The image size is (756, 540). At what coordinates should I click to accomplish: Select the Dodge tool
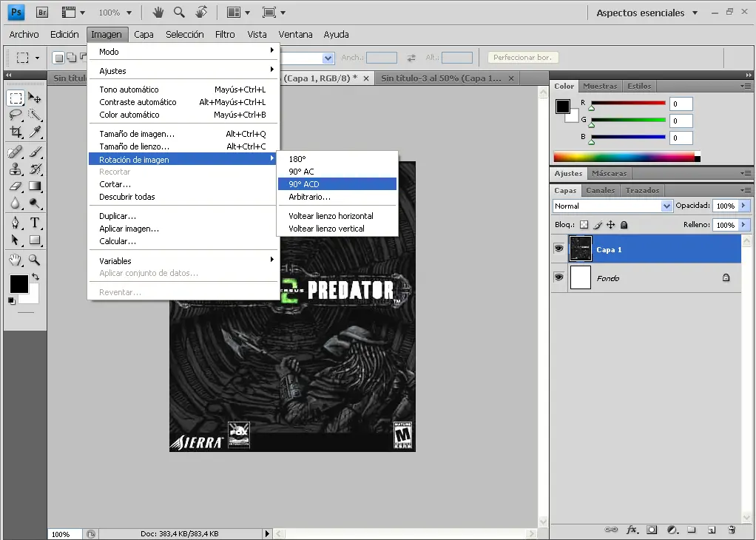34,203
